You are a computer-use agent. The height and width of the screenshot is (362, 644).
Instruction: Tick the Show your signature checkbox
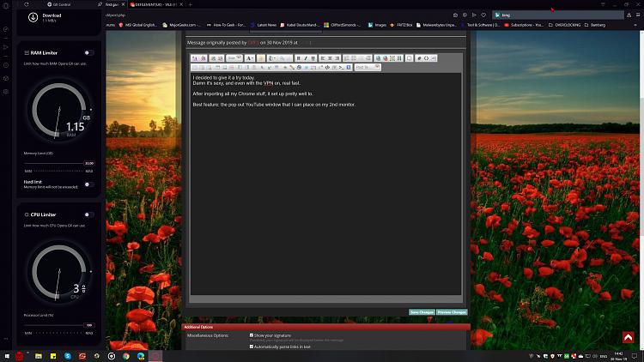tap(252, 335)
